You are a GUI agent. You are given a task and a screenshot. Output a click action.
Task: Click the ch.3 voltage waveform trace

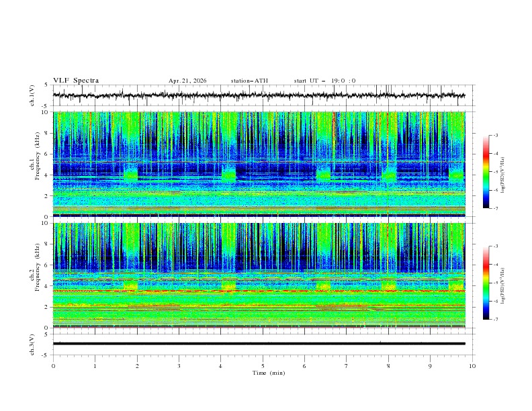click(259, 344)
